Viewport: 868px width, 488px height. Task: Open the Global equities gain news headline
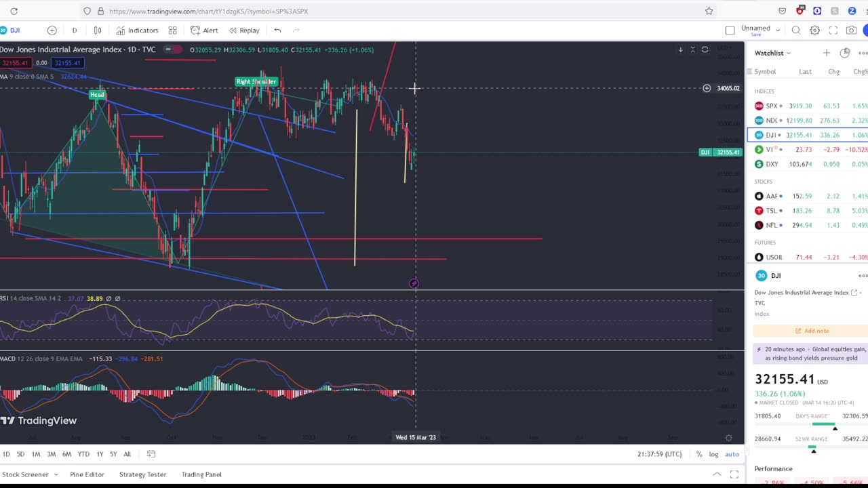pos(811,353)
